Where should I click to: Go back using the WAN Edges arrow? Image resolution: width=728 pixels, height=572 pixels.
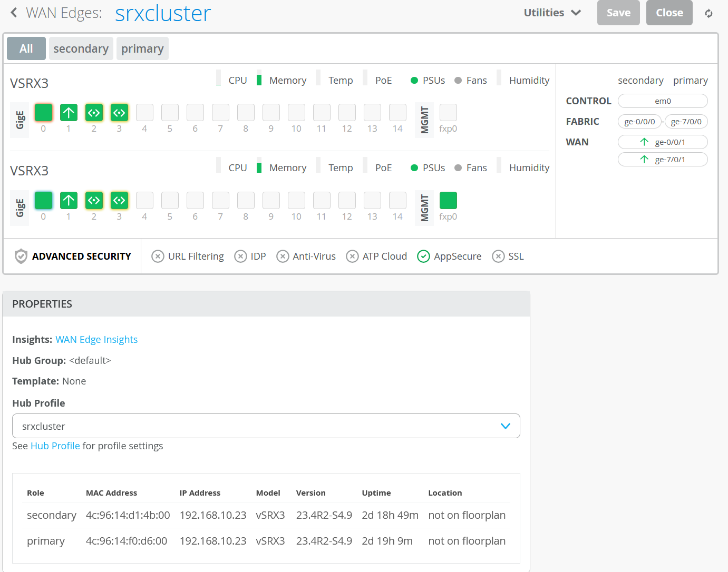click(x=14, y=13)
